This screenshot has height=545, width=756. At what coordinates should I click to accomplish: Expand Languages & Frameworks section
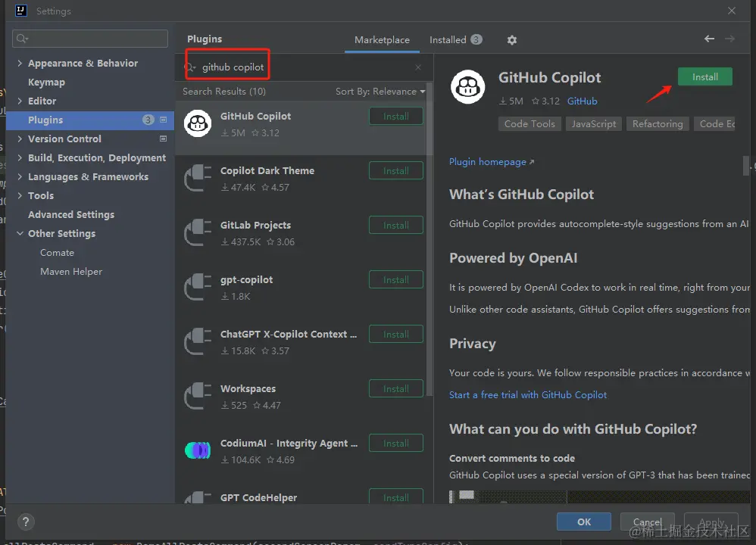[20, 176]
